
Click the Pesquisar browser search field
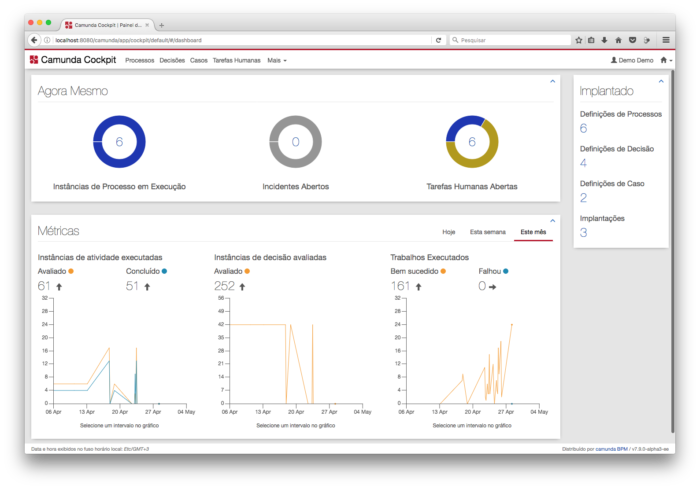click(510, 40)
